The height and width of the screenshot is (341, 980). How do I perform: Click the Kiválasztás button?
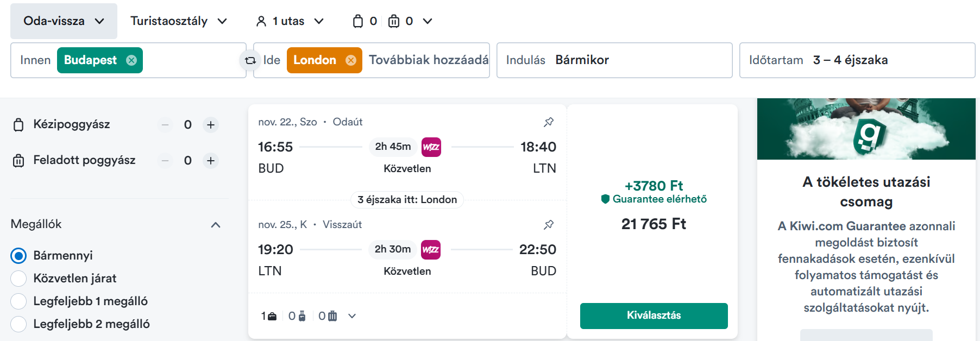654,316
